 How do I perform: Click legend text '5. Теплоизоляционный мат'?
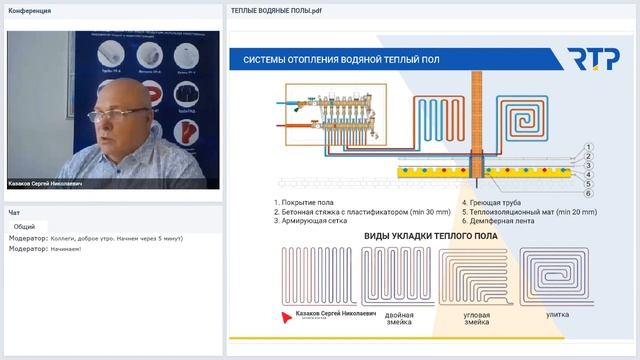click(x=529, y=212)
